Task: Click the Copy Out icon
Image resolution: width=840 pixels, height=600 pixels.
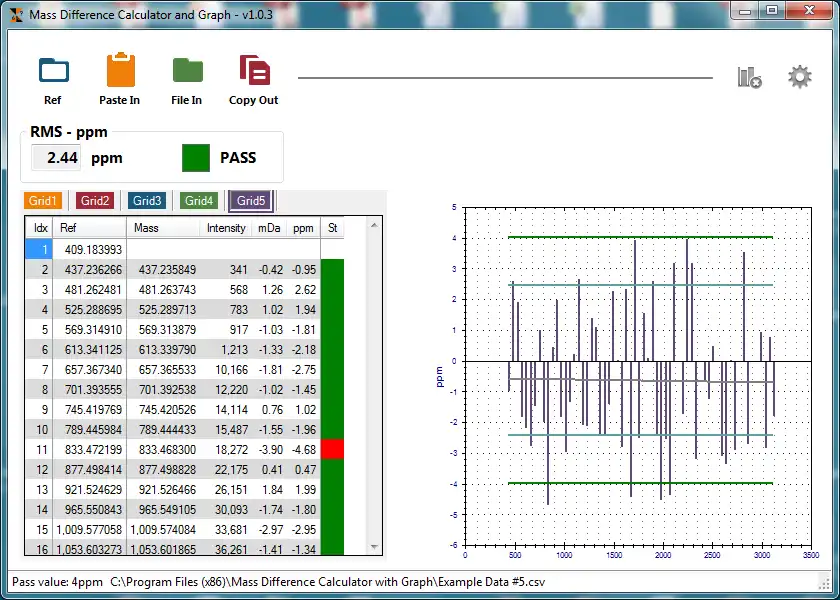Action: pyautogui.click(x=254, y=70)
